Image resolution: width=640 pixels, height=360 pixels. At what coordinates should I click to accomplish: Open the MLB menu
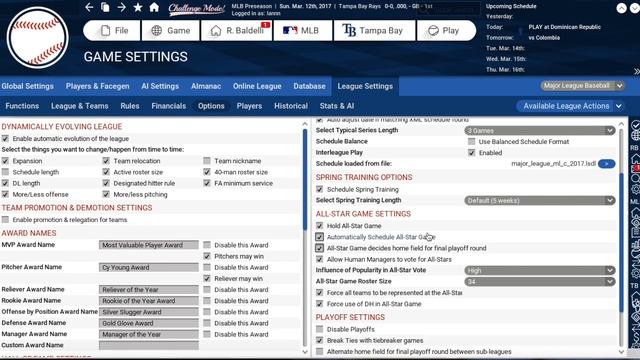point(302,31)
